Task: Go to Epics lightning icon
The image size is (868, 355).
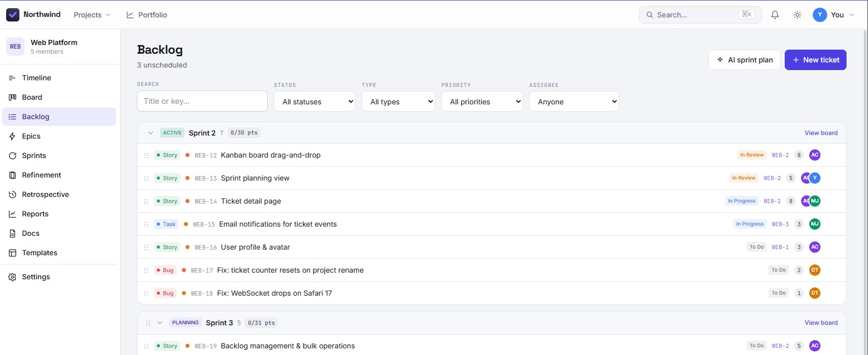Action: (x=12, y=136)
